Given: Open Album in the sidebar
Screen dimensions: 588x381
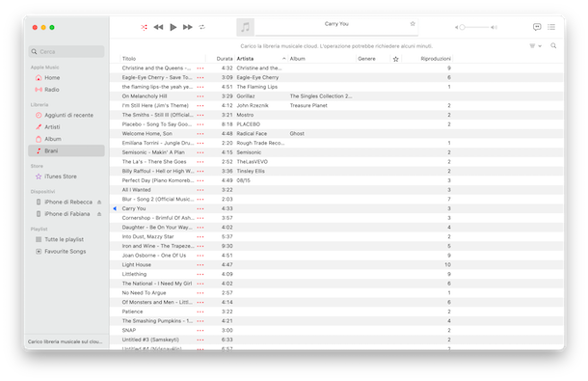Looking at the screenshot, I should coord(67,139).
